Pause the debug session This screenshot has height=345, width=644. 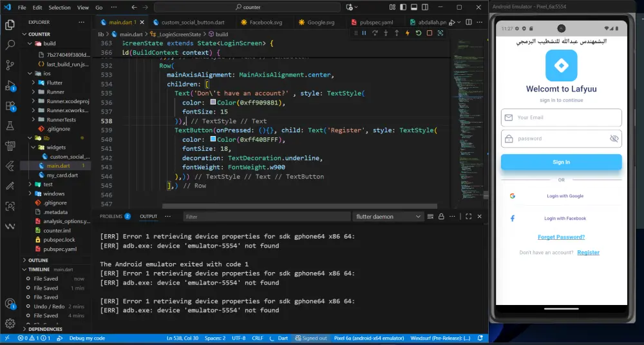(x=364, y=33)
